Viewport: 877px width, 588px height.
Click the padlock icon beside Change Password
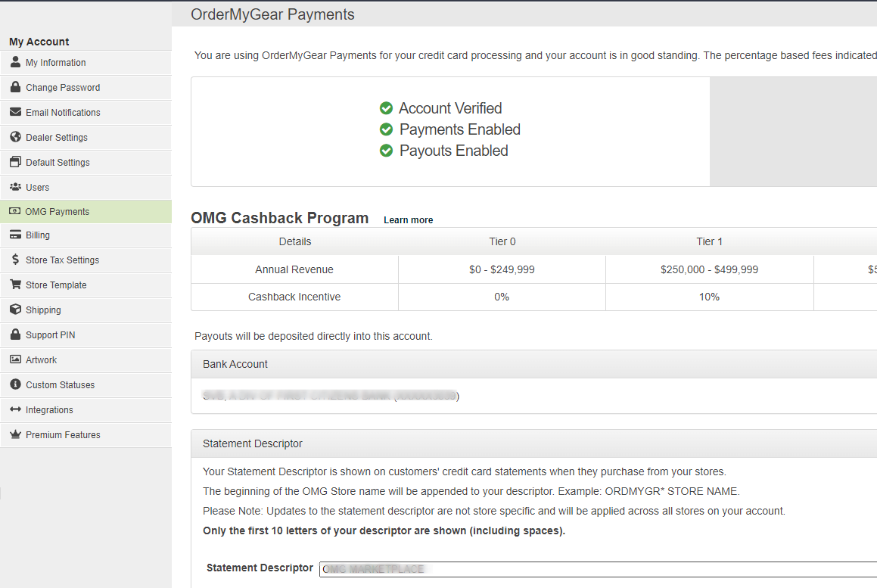[x=16, y=87]
